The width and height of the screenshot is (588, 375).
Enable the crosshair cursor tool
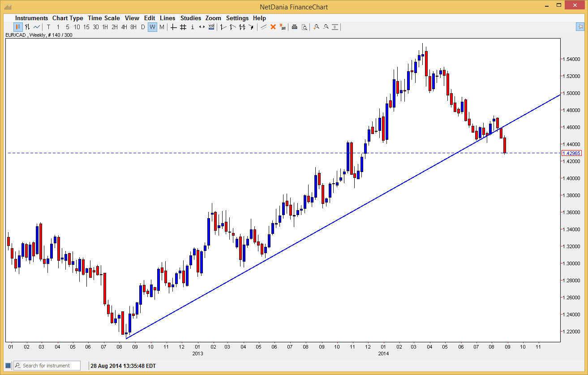pyautogui.click(x=173, y=27)
